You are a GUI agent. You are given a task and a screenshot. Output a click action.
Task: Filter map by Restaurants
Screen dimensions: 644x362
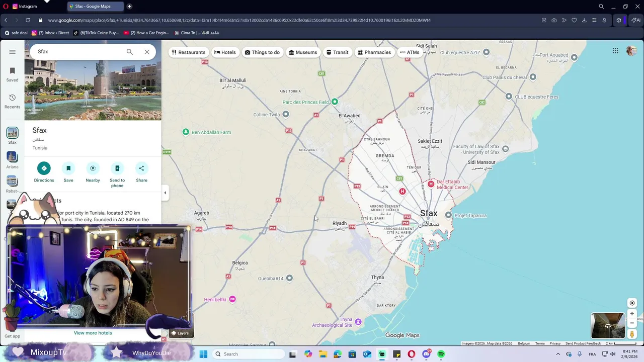(x=188, y=52)
